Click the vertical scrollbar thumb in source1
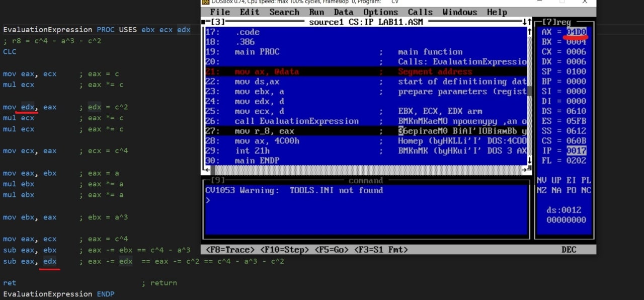Viewport: 644px width, 300px height. (x=529, y=91)
